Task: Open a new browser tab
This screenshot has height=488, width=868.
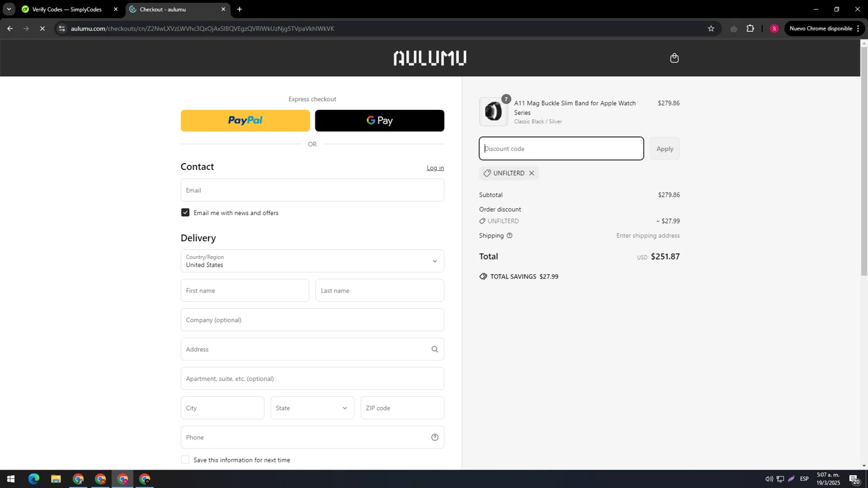Action: coord(240,9)
